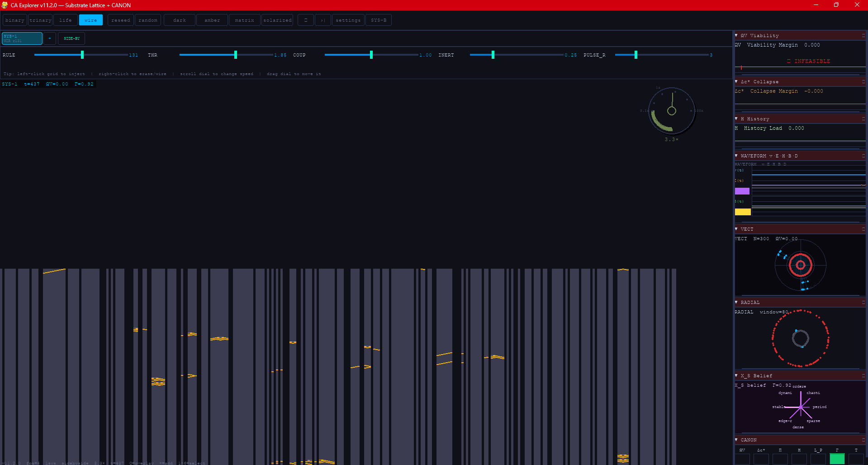
Task: Click the SYS-B button
Action: pos(379,20)
